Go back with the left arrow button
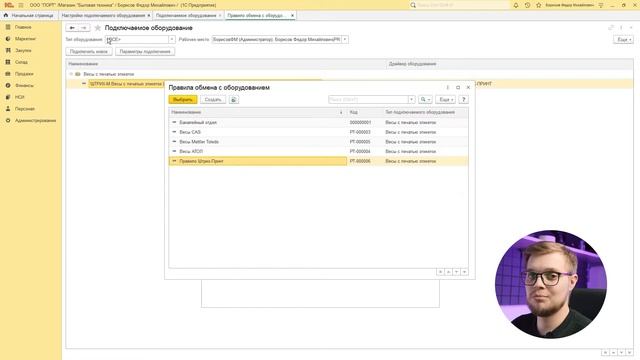The image size is (640, 360). (x=72, y=28)
